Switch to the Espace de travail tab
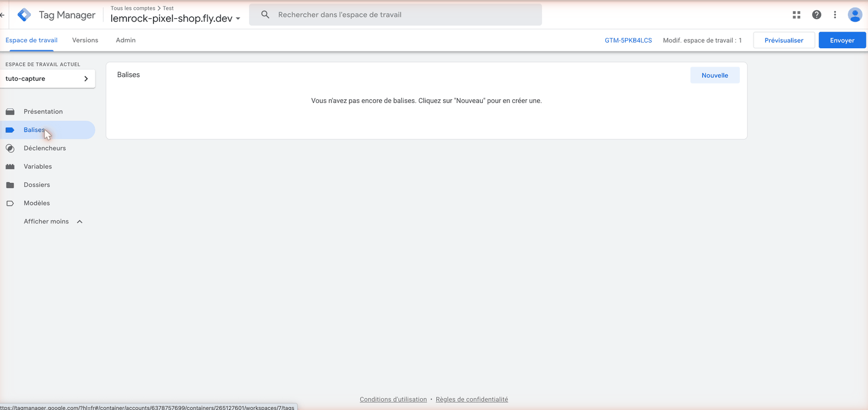Screen dimensions: 868x410 click(31, 40)
